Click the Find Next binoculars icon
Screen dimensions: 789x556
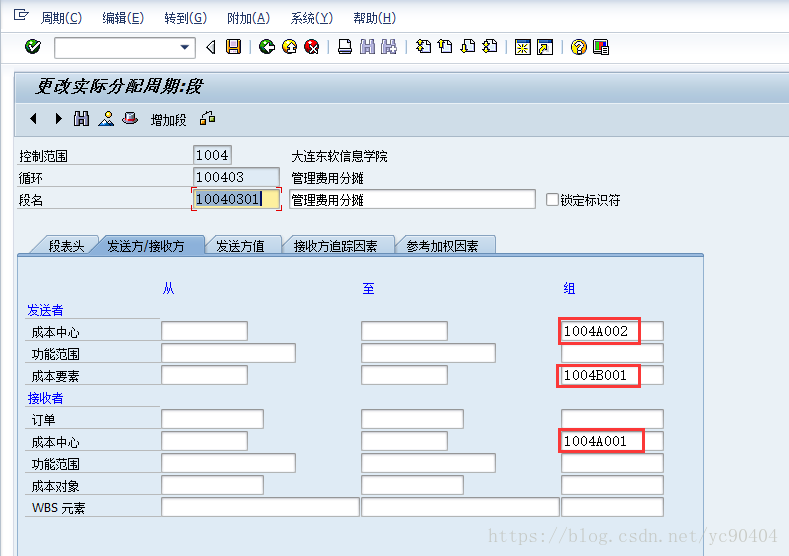pos(389,47)
